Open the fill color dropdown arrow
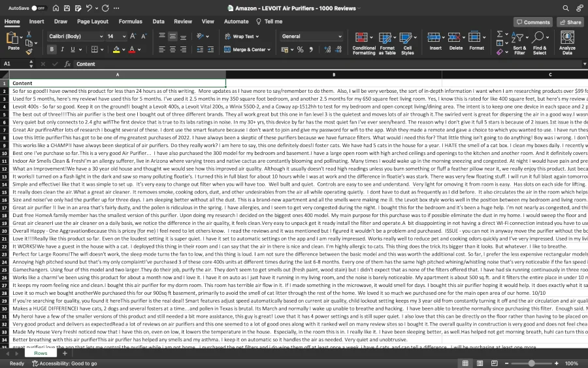The width and height of the screenshot is (588, 368). coord(123,50)
